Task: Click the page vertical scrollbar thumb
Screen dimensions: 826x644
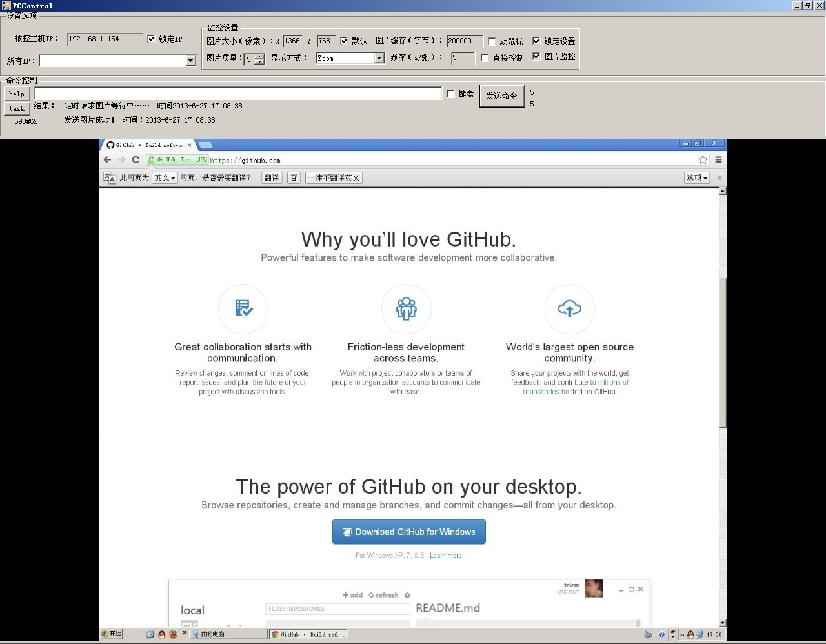Action: point(722,352)
